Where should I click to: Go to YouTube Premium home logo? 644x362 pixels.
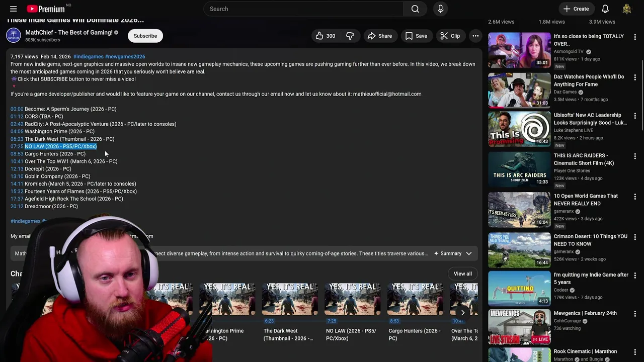46,9
